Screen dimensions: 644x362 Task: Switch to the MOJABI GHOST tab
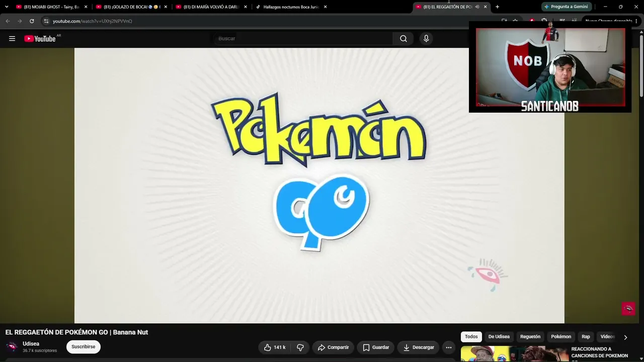click(51, 7)
